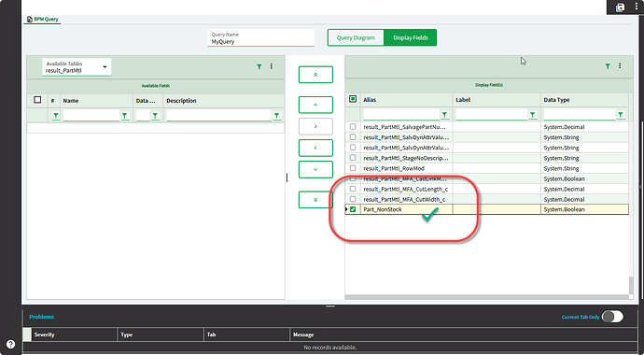Open the Display Fields panel overflow menu
Viewport: 644px width, 355px height.
click(x=620, y=65)
